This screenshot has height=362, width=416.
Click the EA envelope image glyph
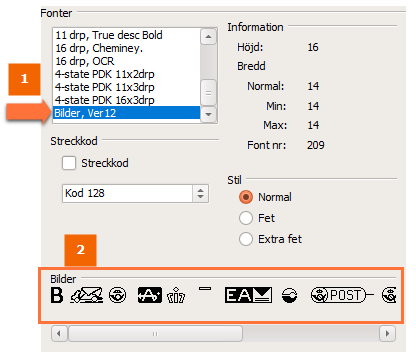point(248,295)
